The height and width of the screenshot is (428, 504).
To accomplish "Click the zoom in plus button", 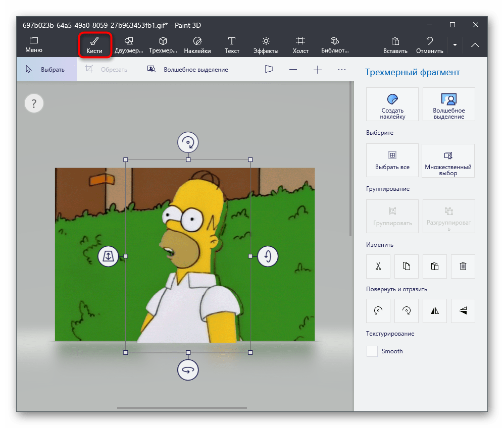I will (318, 70).
